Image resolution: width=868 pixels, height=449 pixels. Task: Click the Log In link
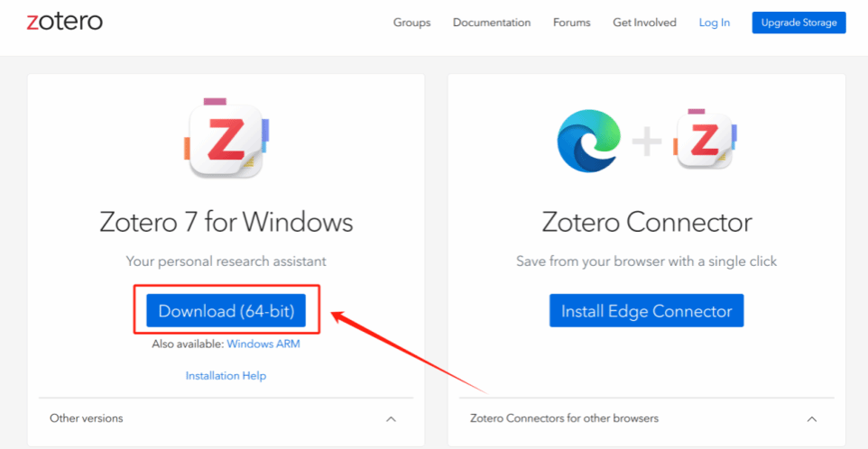[x=714, y=23]
